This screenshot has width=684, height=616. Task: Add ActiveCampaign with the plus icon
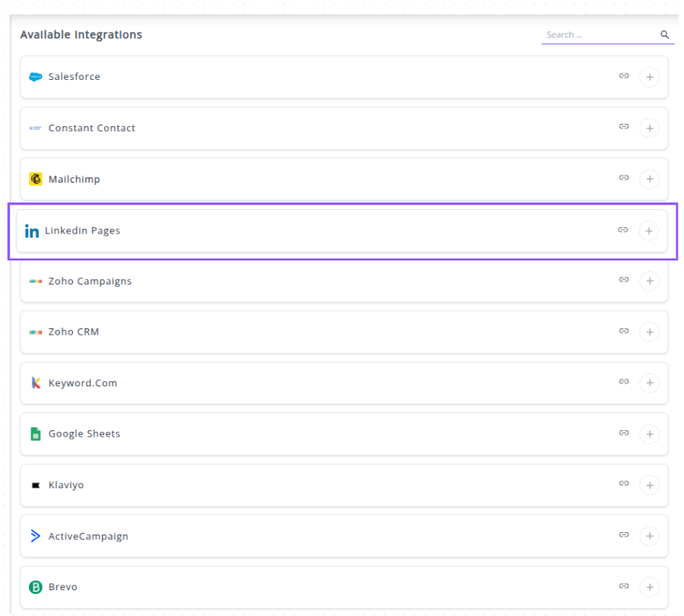click(649, 536)
